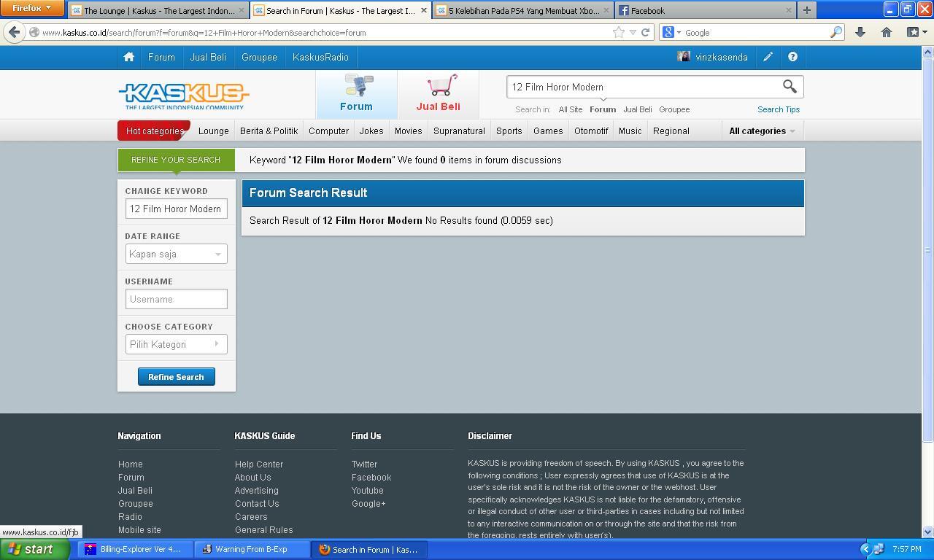
Task: Open Groupee in top navigation
Action: coord(259,57)
